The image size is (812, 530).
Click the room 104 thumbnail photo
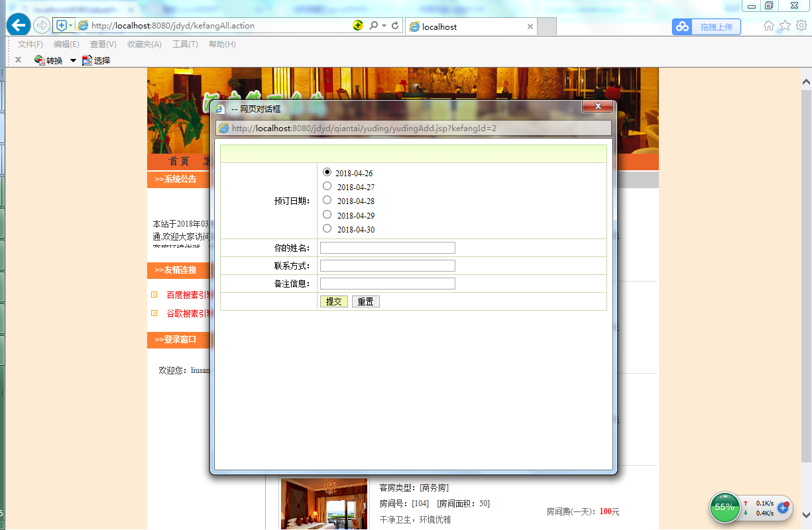[324, 504]
